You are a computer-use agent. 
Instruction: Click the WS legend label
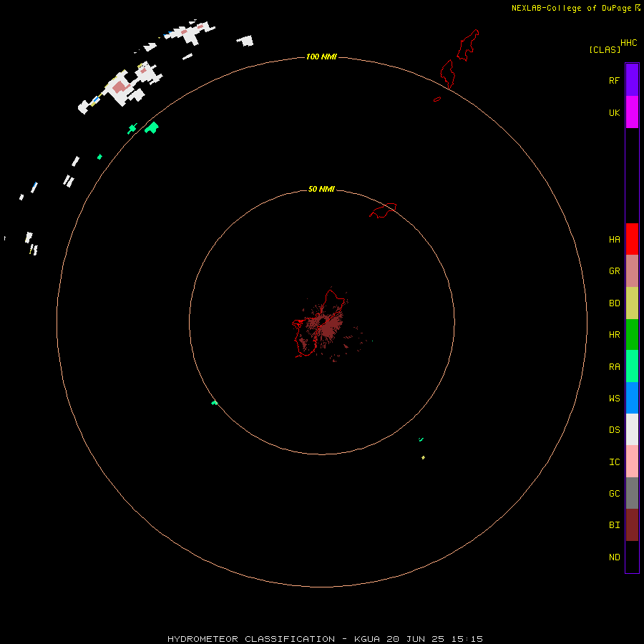click(614, 398)
